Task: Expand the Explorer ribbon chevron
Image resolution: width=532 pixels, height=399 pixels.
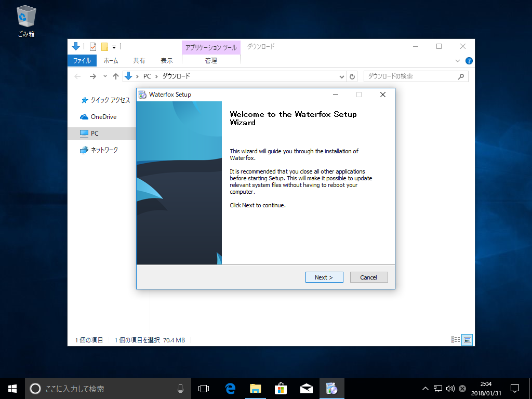Action: pos(457,61)
